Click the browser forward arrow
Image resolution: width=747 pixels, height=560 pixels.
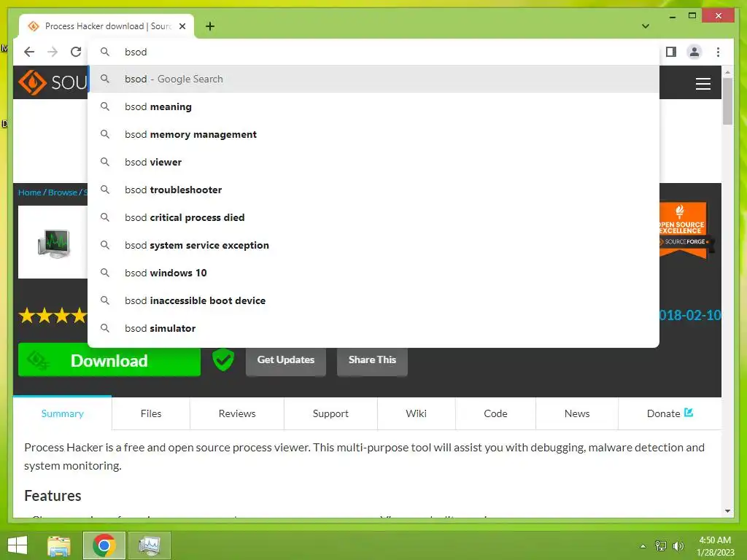point(53,52)
